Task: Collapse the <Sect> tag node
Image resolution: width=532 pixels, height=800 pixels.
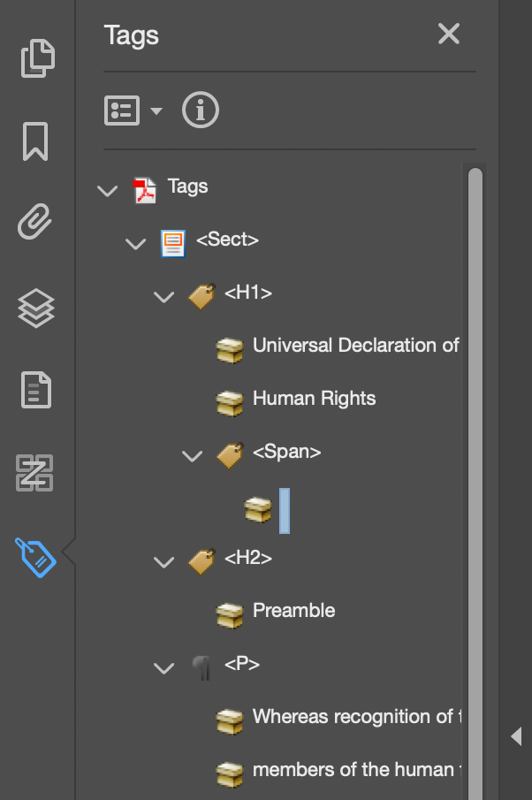Action: point(135,242)
